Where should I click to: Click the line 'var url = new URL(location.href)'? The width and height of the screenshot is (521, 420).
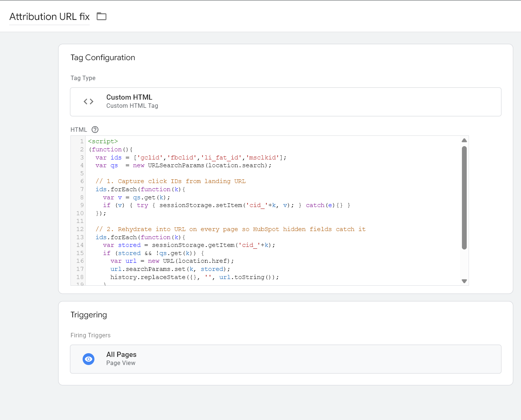[172, 261]
